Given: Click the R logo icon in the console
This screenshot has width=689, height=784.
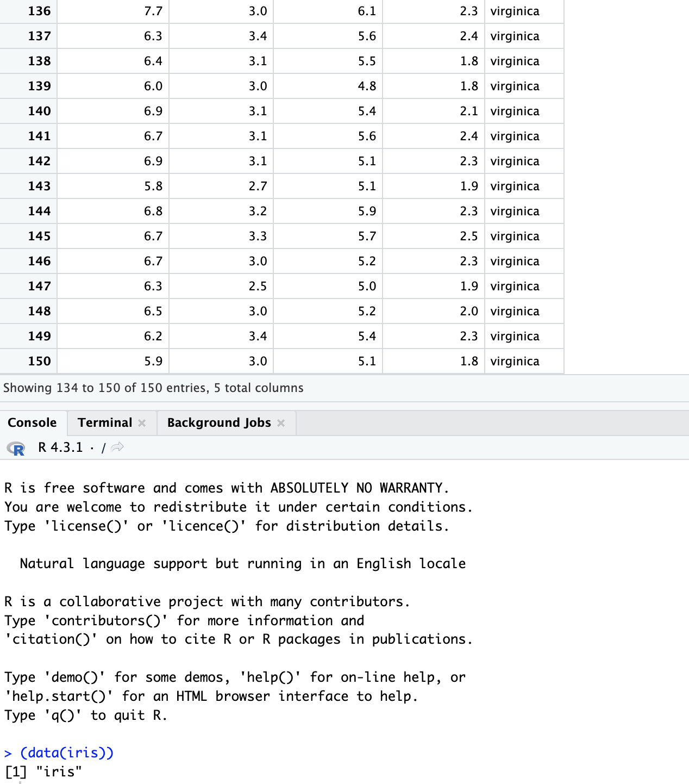Looking at the screenshot, I should coord(15,449).
